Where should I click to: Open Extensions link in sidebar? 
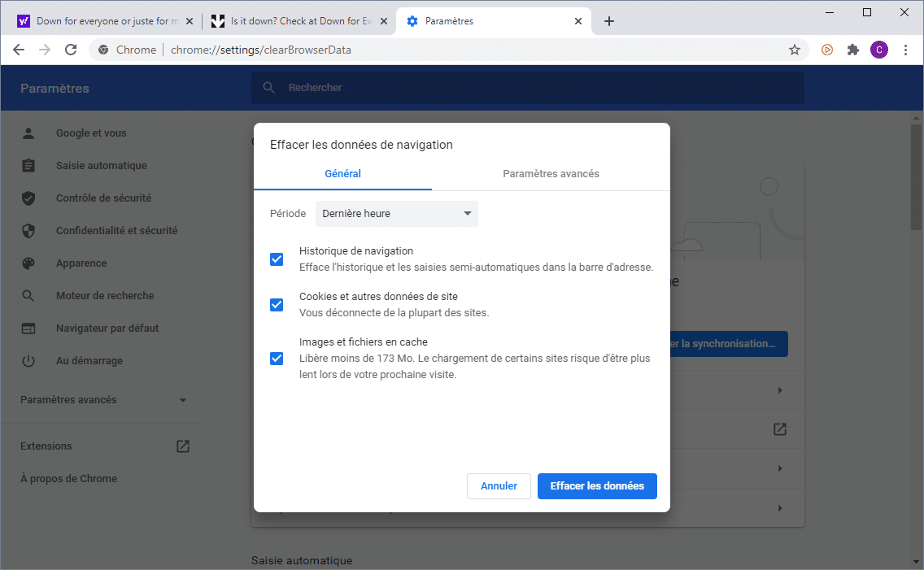coord(46,446)
